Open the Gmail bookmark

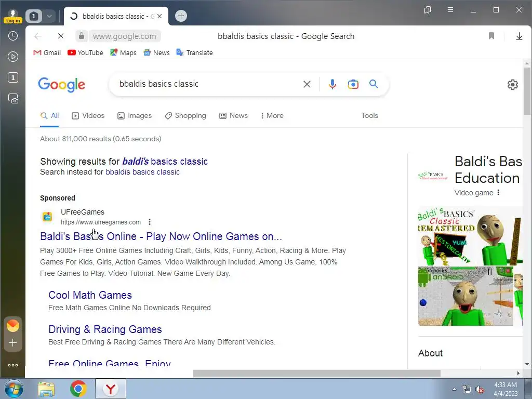(47, 52)
